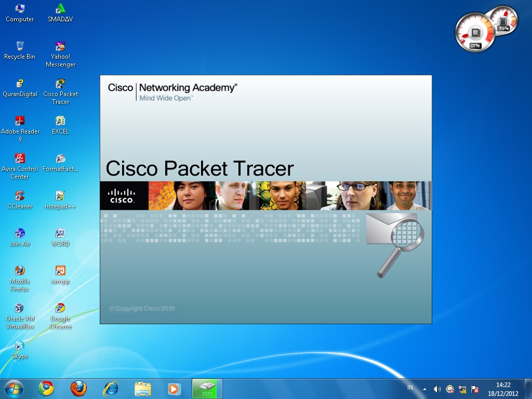532x399 pixels.
Task: Select the notepad++ desktop shortcut
Action: (60, 200)
